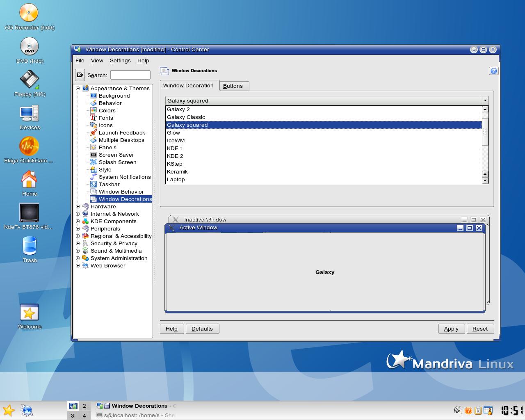Click the Fonts icon in the tree
The height and width of the screenshot is (420, 525).
pos(94,118)
